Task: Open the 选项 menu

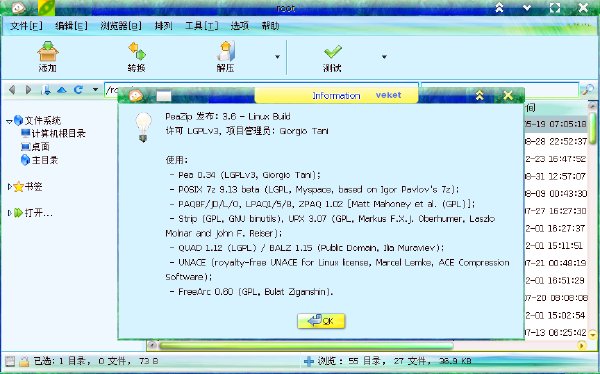Action: point(240,26)
